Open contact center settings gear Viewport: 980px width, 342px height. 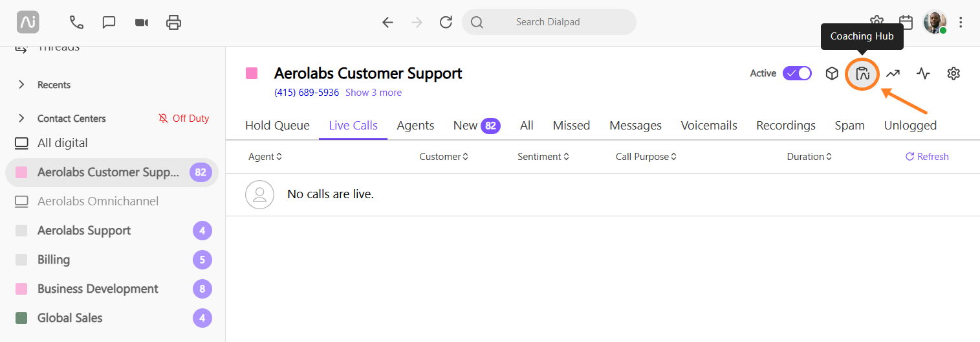[953, 74]
